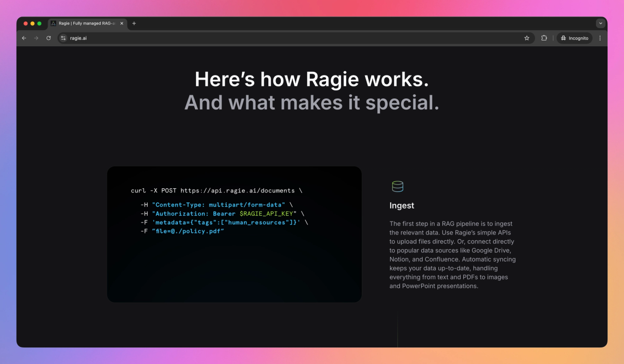The image size is (624, 364).
Task: Open the three-dot browser menu
Action: point(600,37)
